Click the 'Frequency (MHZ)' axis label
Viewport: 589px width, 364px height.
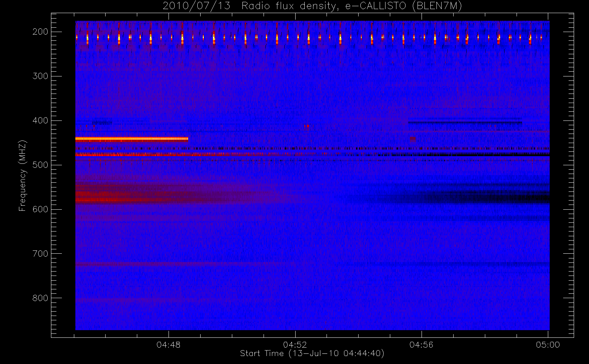(23, 175)
